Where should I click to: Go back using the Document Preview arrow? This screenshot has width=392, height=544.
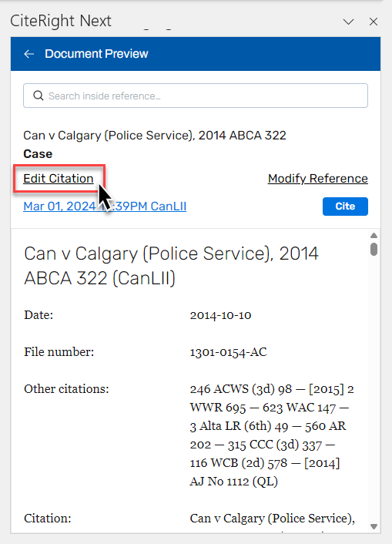pyautogui.click(x=28, y=54)
